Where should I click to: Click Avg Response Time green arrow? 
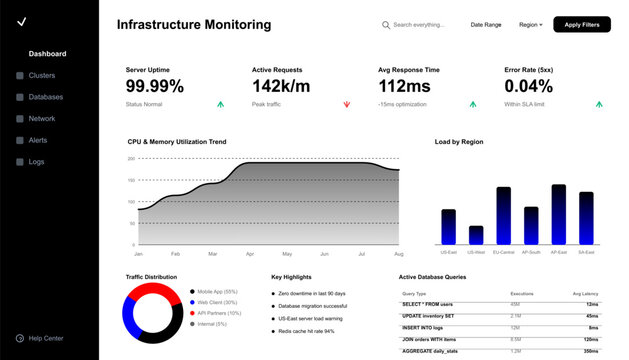[x=473, y=104]
